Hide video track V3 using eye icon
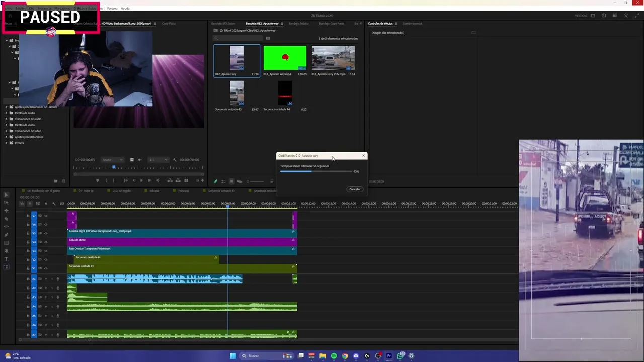Image resolution: width=644 pixels, height=362 pixels. coord(46,251)
